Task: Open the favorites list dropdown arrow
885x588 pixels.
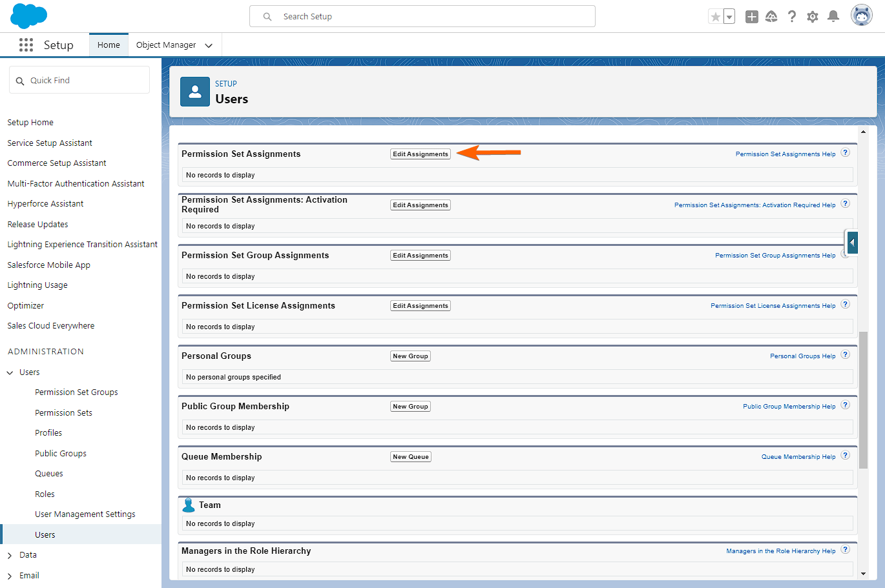Action: point(729,17)
